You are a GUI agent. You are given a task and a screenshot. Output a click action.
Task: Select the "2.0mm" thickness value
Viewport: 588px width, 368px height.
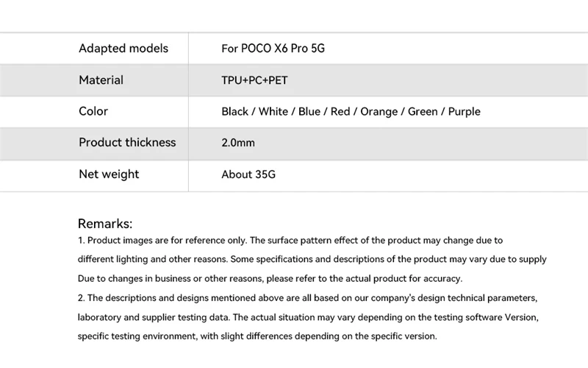[x=238, y=143]
